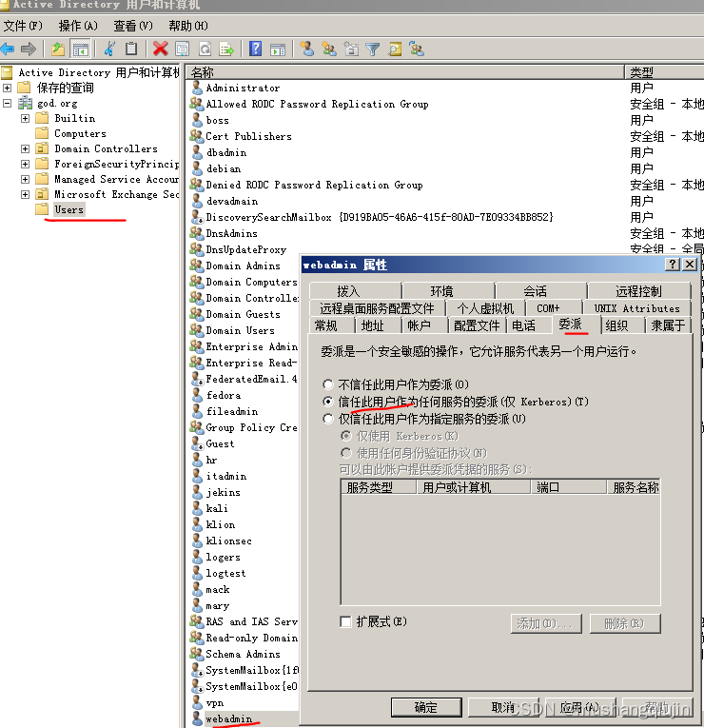Select 'Do not trust this user for delegation' radio

click(328, 384)
